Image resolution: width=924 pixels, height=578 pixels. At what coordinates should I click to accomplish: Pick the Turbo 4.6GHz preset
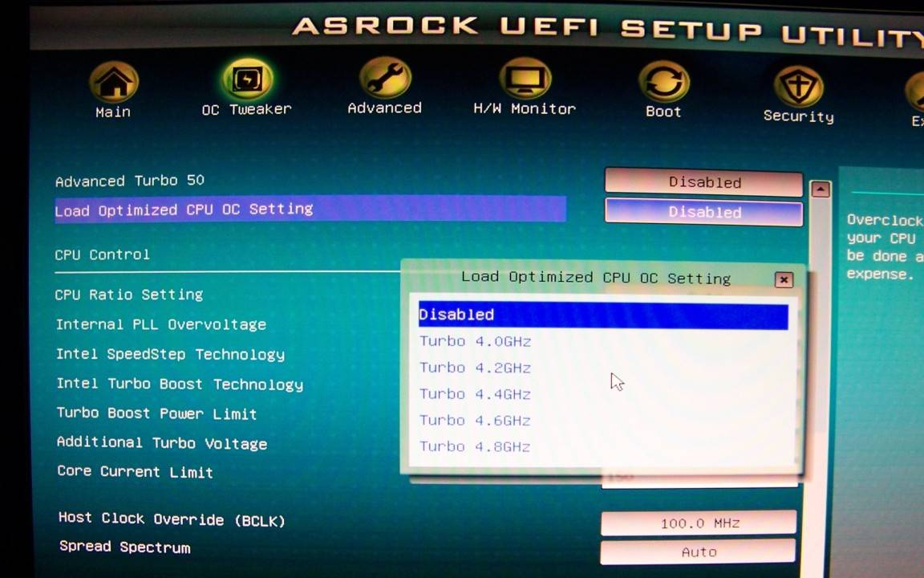pos(475,421)
